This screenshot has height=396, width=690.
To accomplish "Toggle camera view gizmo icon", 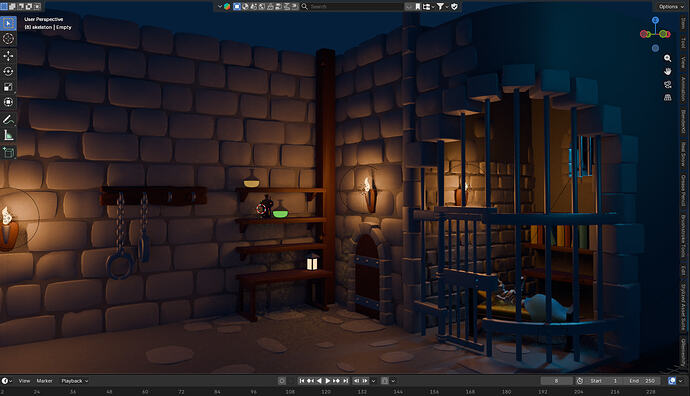I will pos(668,84).
